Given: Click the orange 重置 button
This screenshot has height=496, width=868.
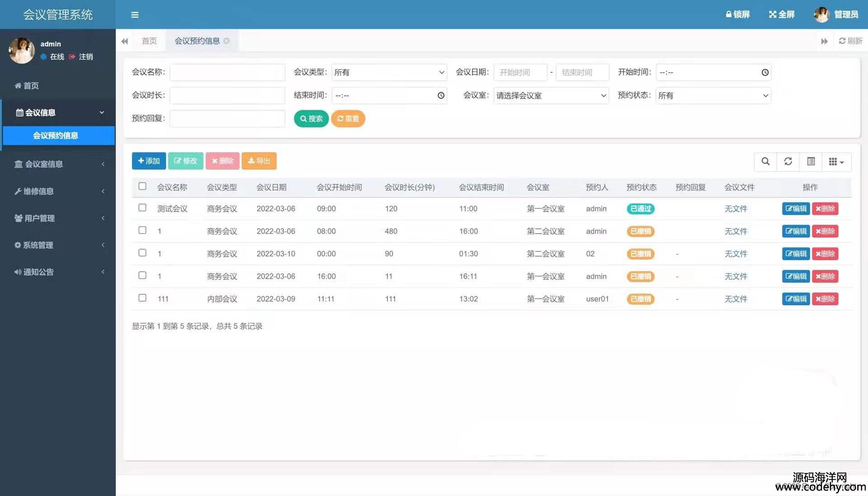Looking at the screenshot, I should tap(348, 118).
